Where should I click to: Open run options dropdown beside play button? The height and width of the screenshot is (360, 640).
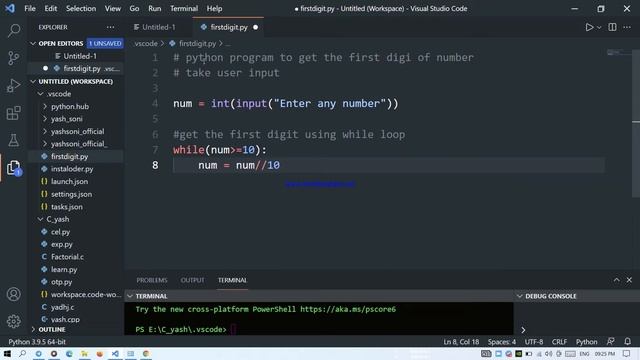click(x=599, y=27)
